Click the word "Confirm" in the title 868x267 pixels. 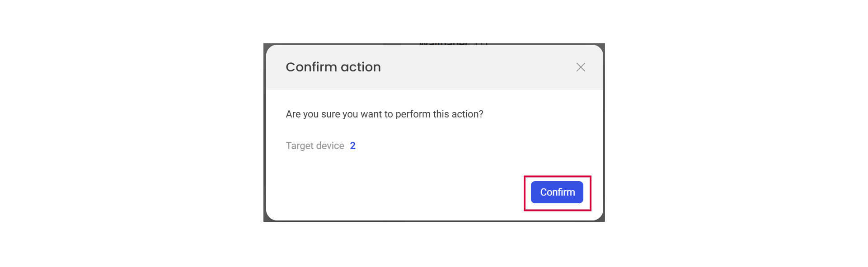311,67
